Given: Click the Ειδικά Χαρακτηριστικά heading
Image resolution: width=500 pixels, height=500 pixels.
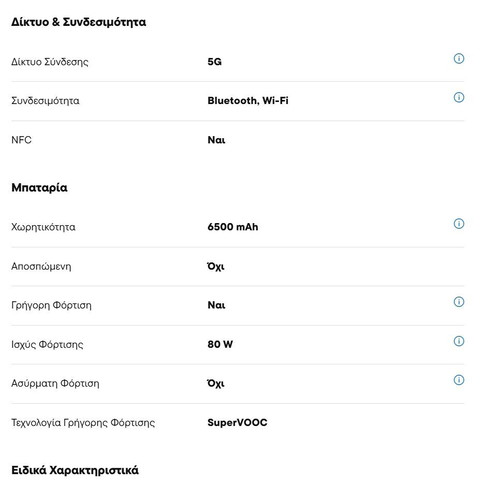Looking at the screenshot, I should coord(75,470).
